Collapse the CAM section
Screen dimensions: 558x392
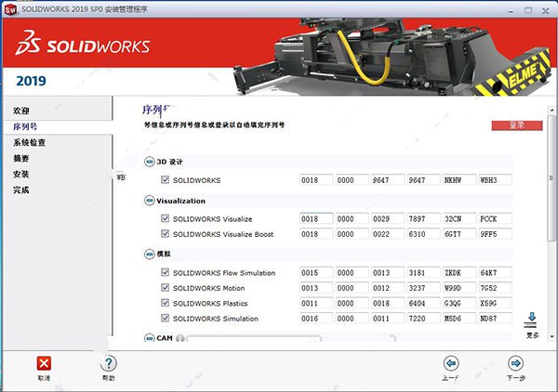point(149,338)
